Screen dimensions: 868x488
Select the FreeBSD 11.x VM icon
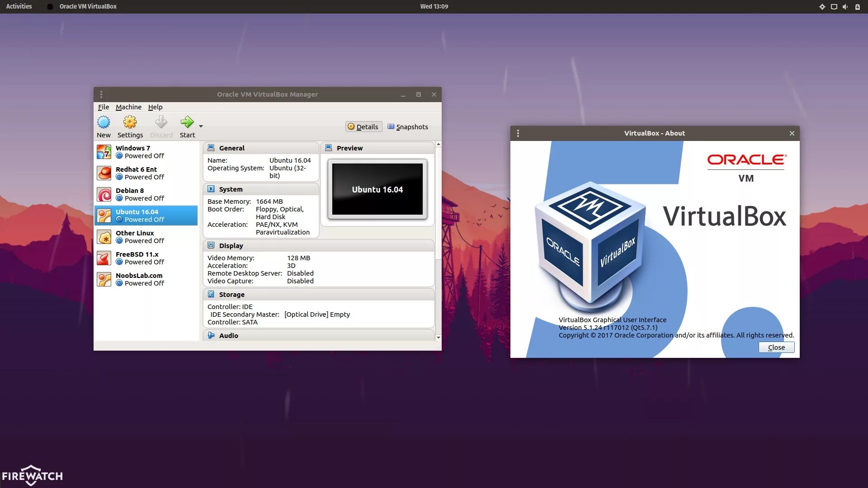pos(104,258)
